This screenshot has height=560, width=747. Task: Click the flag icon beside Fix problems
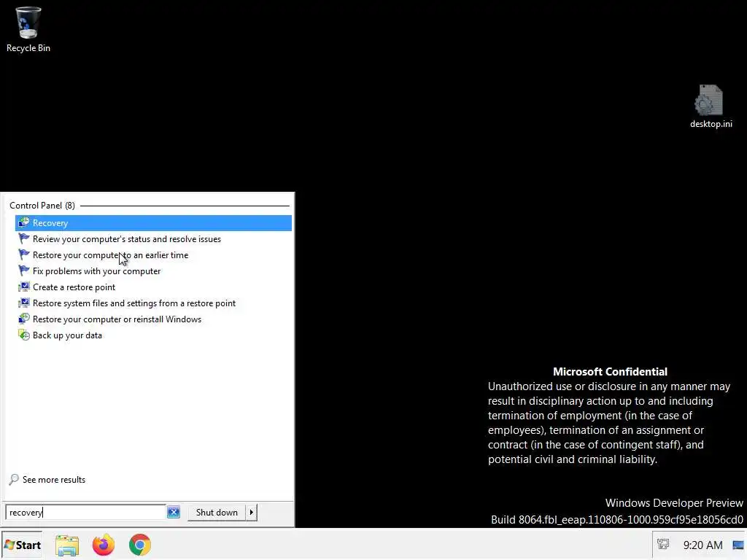[x=24, y=271]
